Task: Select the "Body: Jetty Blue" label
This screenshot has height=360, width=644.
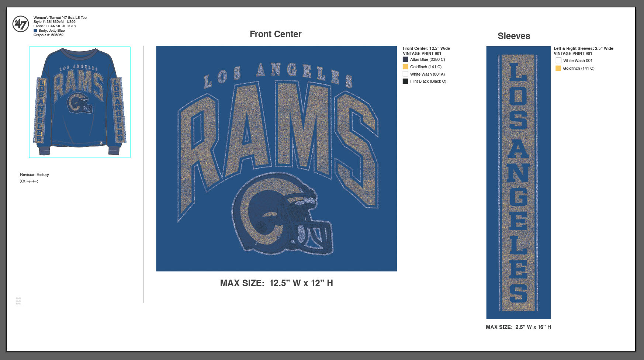Action: pos(52,31)
